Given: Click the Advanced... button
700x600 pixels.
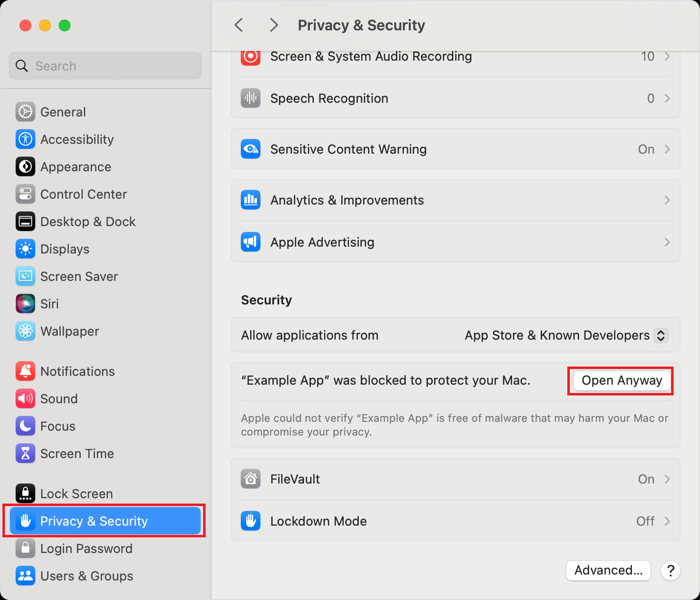Looking at the screenshot, I should pyautogui.click(x=608, y=571).
